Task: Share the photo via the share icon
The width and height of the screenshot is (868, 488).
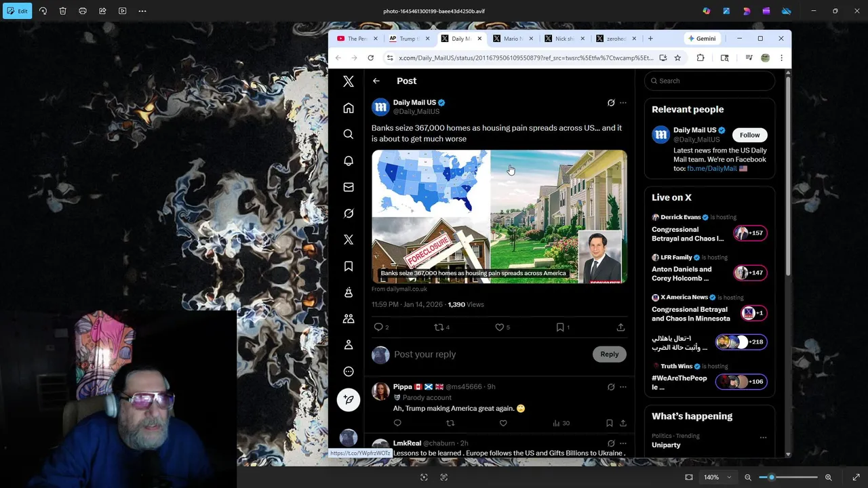Action: click(102, 11)
